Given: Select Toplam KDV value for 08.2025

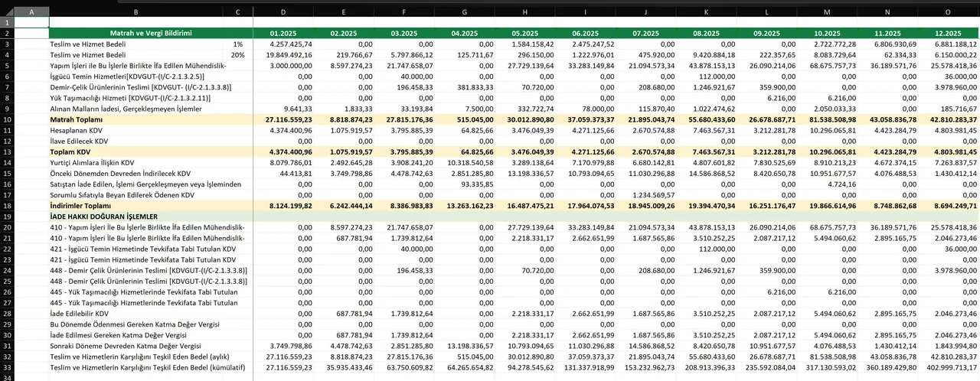Looking at the screenshot, I should tap(706, 152).
